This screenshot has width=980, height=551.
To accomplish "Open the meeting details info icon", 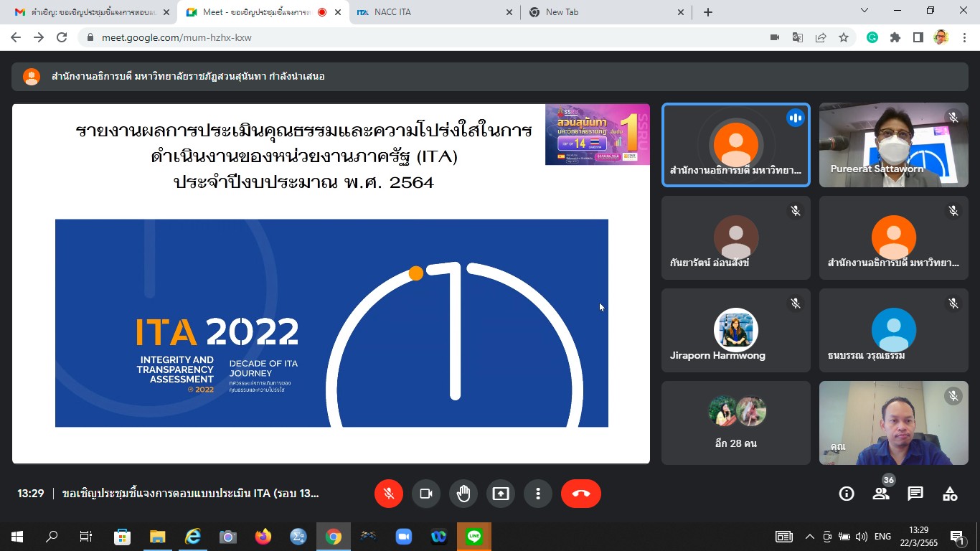I will [x=847, y=494].
